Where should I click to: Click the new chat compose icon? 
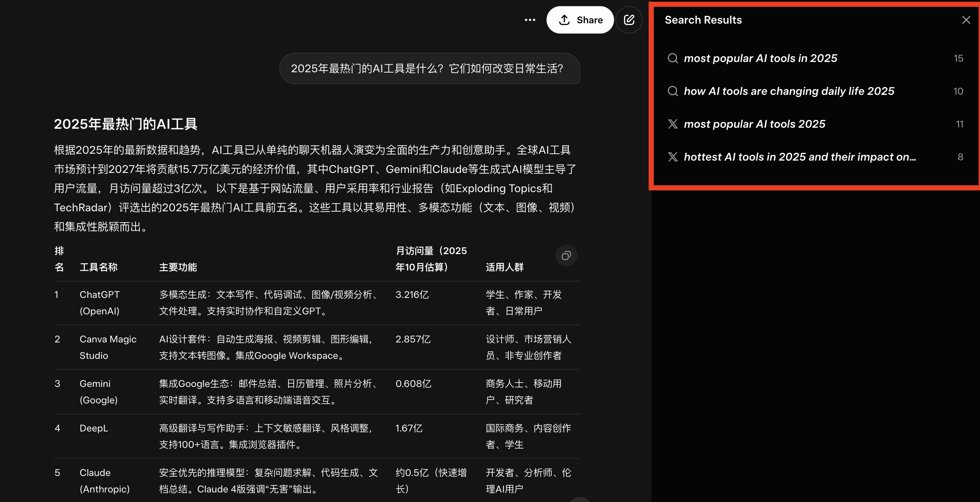[x=629, y=20]
